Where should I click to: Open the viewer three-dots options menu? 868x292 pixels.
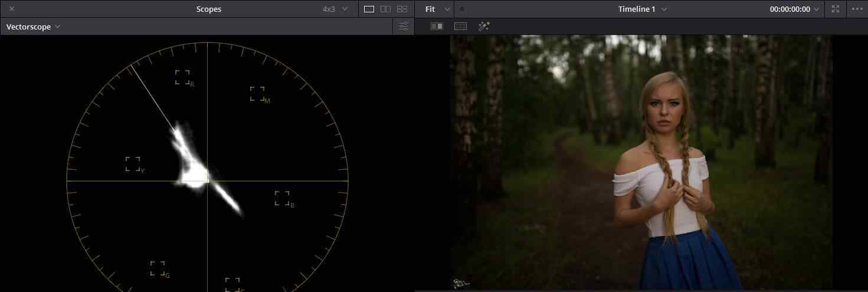click(857, 9)
